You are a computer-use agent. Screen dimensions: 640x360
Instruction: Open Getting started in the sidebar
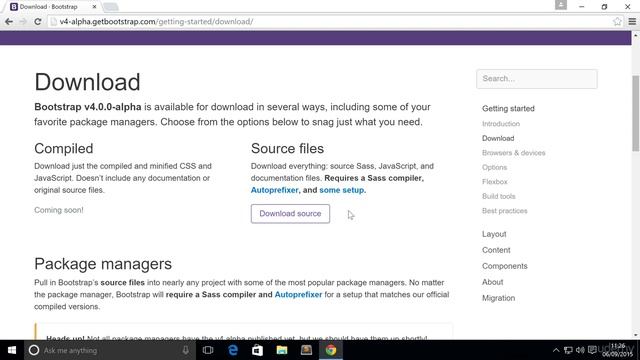(x=508, y=109)
